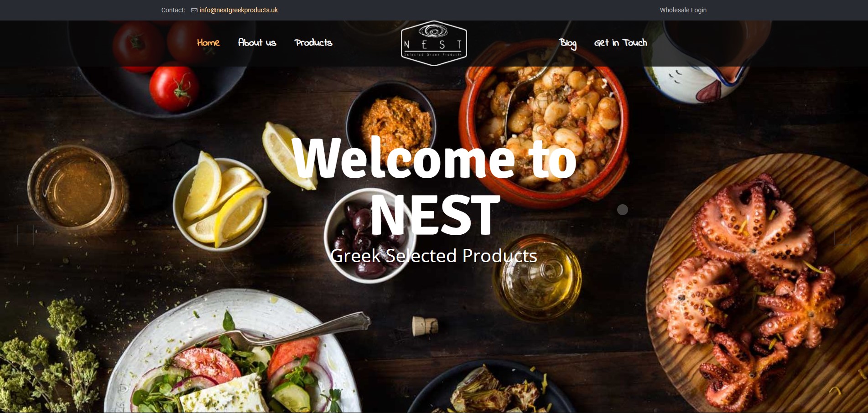Open the About us menu item
This screenshot has height=413, width=868.
pyautogui.click(x=257, y=42)
